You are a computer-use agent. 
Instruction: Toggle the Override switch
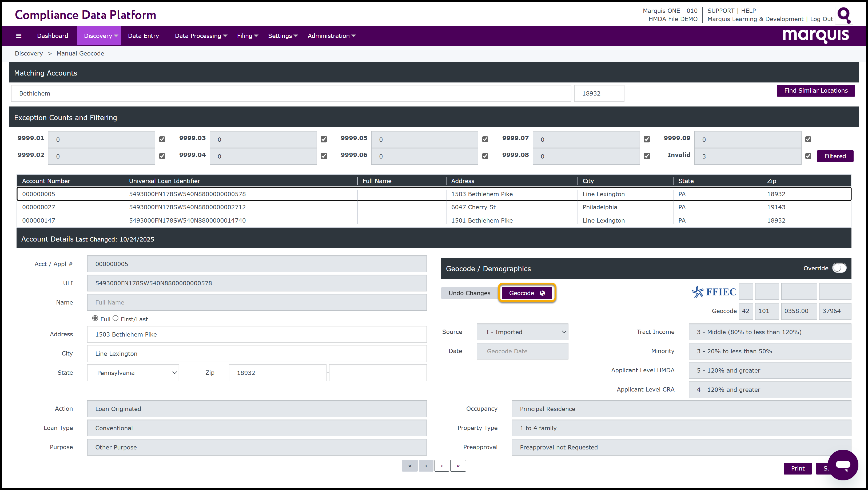(839, 268)
